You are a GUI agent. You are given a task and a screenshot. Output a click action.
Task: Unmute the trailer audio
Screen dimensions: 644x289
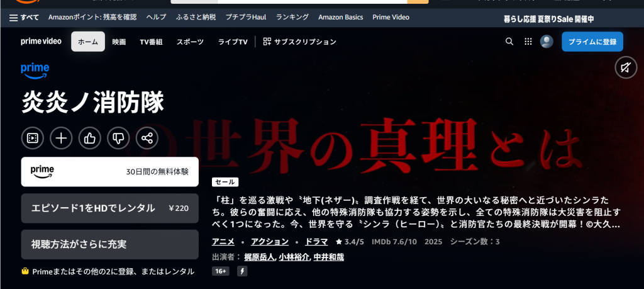(626, 67)
